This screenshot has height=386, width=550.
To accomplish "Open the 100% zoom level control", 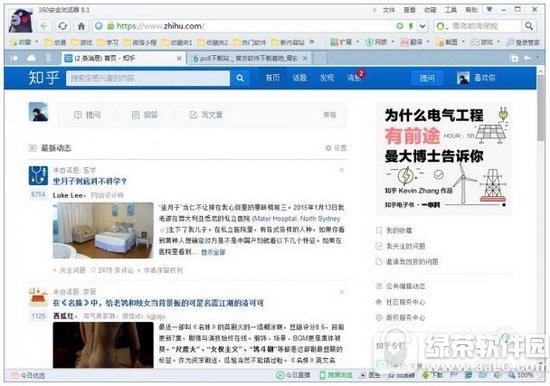I will (x=521, y=375).
